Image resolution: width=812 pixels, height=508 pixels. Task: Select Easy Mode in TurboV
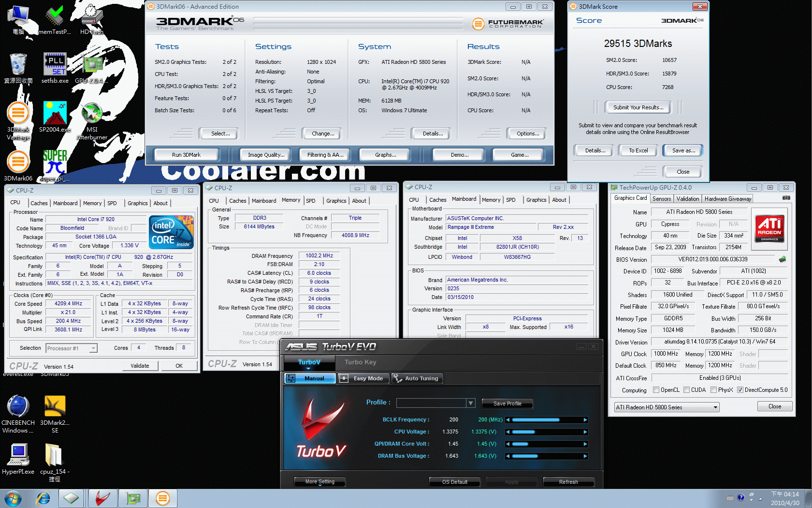pos(363,378)
